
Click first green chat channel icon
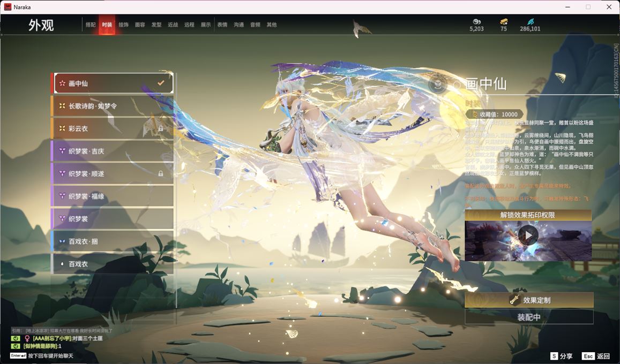coord(16,338)
